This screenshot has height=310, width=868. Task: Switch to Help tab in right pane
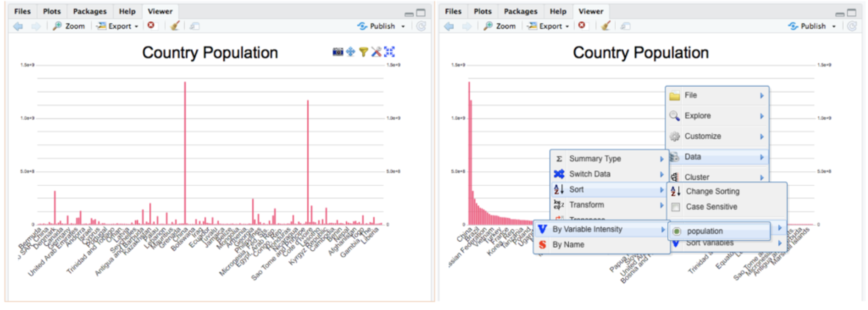click(x=558, y=11)
